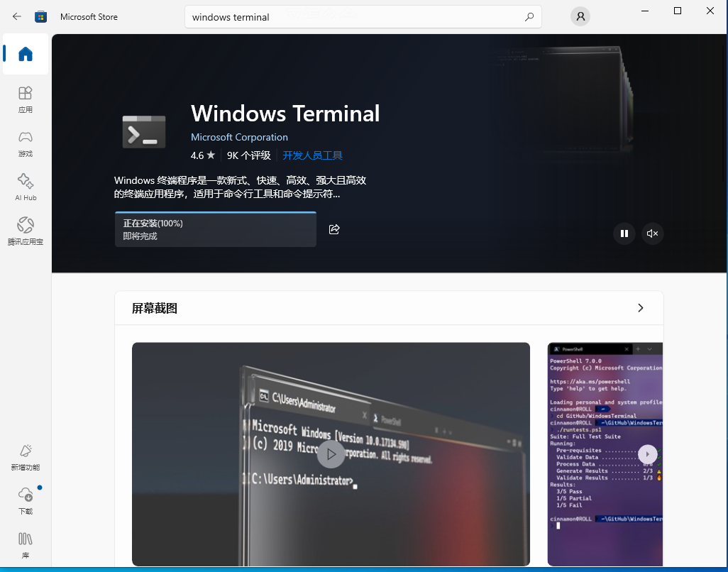Viewport: 728px width, 572px height.
Task: Open the PowerShell screenshot thumbnail
Action: 605,454
